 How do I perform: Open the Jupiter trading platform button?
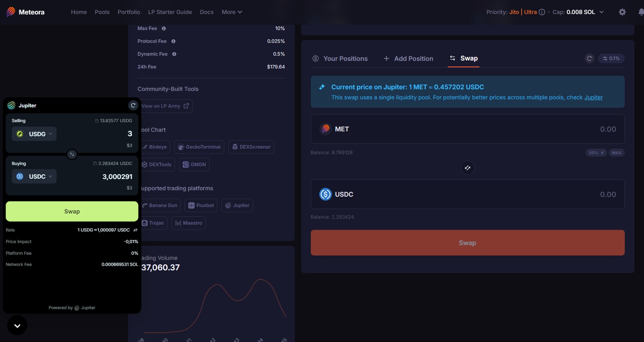click(237, 205)
